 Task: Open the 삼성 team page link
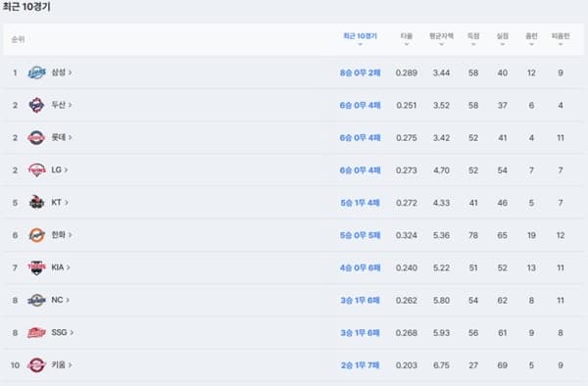point(62,72)
